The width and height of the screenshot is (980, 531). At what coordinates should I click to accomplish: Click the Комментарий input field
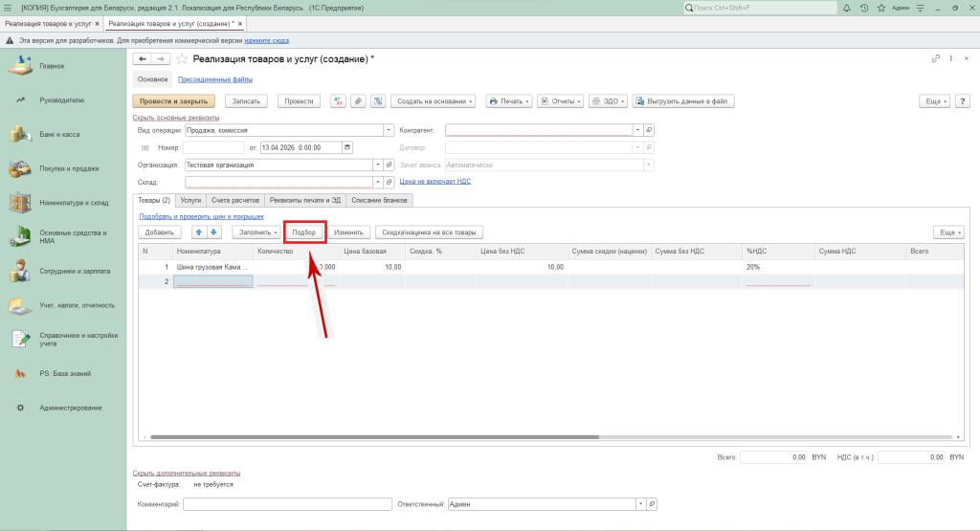click(288, 504)
